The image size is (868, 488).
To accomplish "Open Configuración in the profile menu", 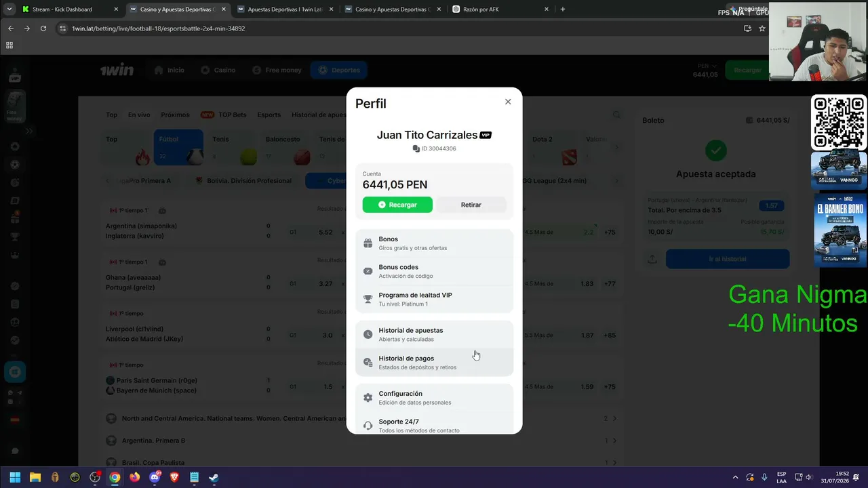I will tap(435, 398).
